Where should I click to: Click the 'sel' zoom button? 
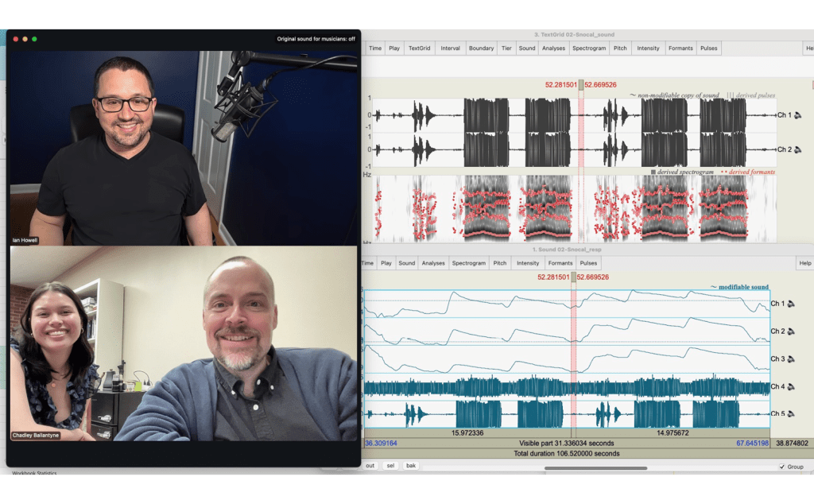[390, 466]
